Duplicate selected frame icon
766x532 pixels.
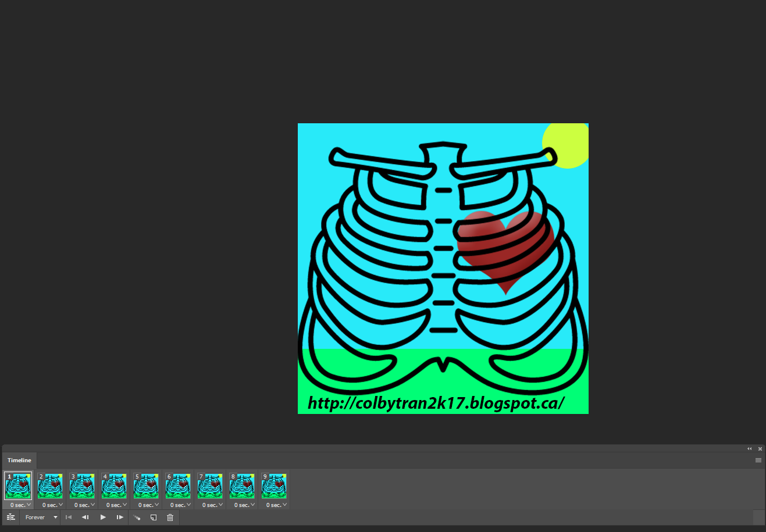coord(154,517)
